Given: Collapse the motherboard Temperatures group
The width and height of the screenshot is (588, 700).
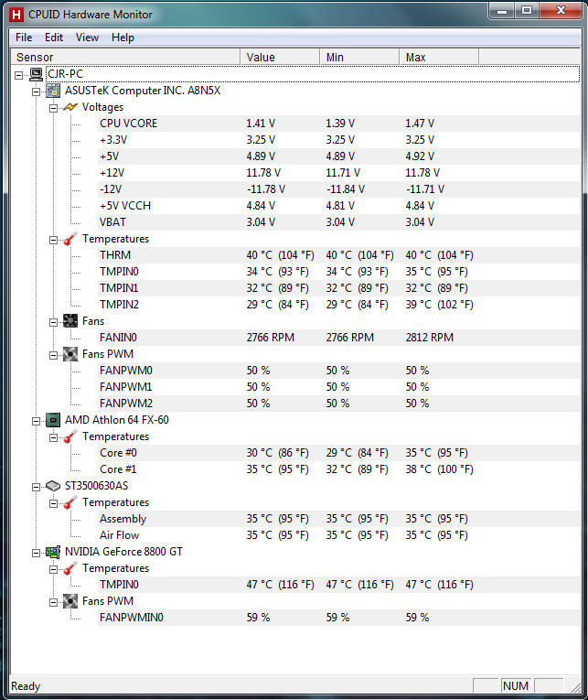Looking at the screenshot, I should (x=53, y=240).
